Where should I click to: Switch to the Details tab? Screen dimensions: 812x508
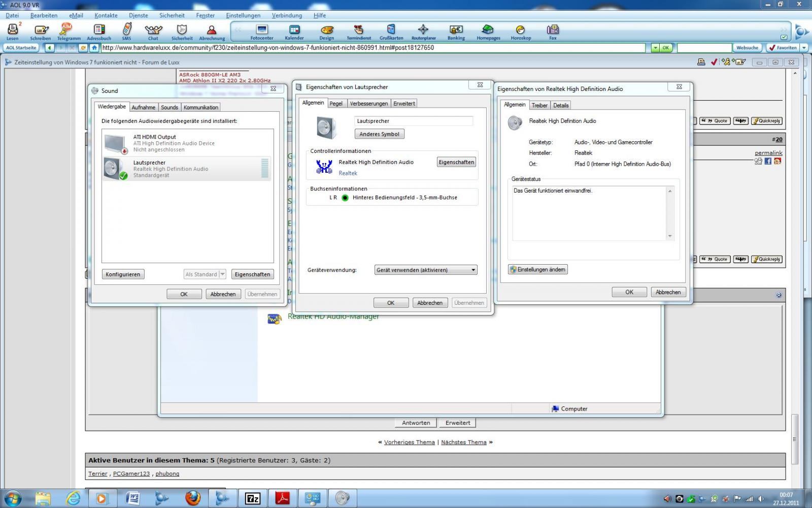[x=561, y=105]
